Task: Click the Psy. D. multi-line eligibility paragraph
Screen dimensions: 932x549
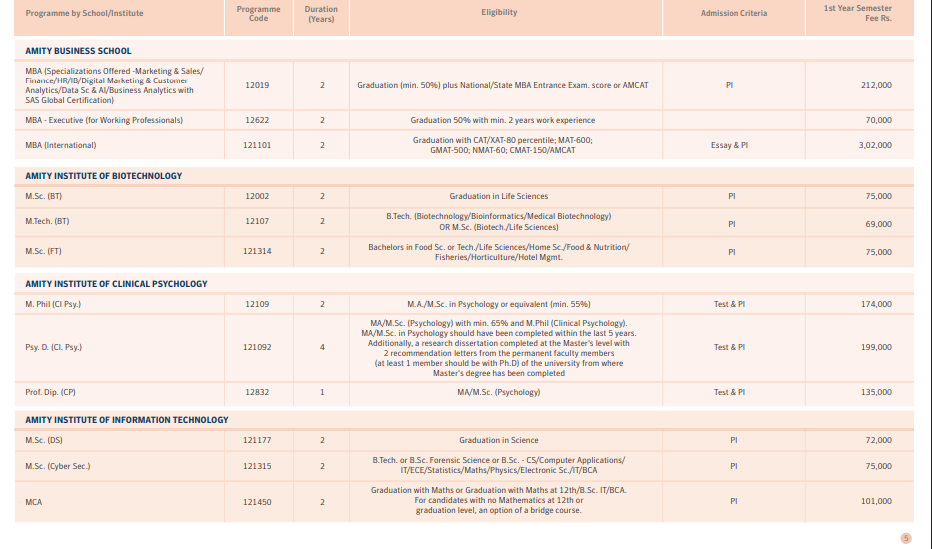Action: (x=499, y=348)
